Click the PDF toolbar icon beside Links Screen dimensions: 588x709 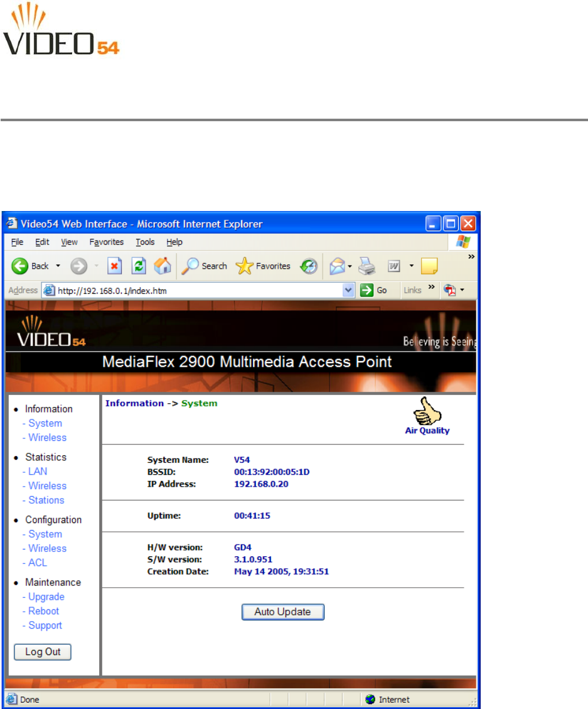tap(450, 290)
